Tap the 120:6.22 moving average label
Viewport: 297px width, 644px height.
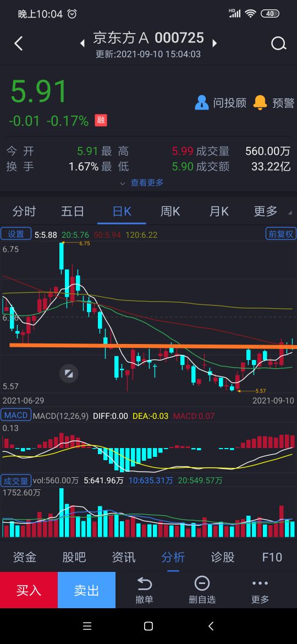pos(141,234)
